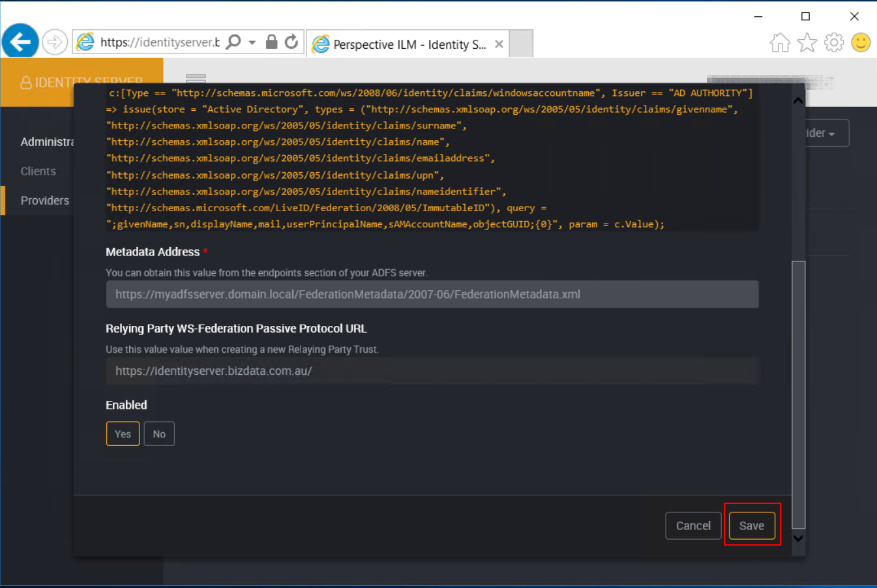Minimize the browser window

coord(758,16)
